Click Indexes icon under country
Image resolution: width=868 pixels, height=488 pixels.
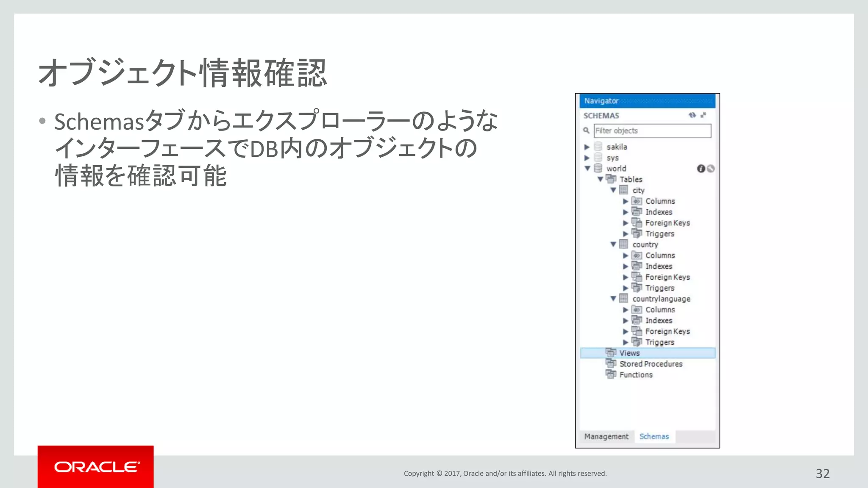[637, 266]
